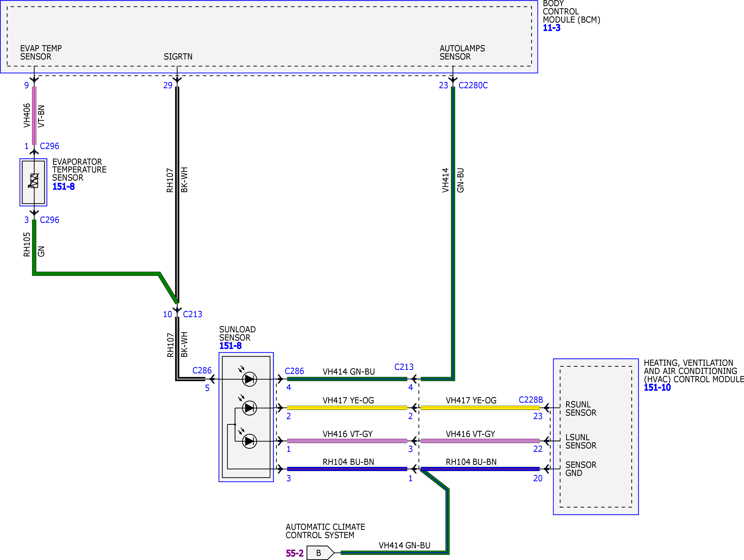Select the evaporator temperature thermistor symbol
This screenshot has height=560, width=744.
34,181
